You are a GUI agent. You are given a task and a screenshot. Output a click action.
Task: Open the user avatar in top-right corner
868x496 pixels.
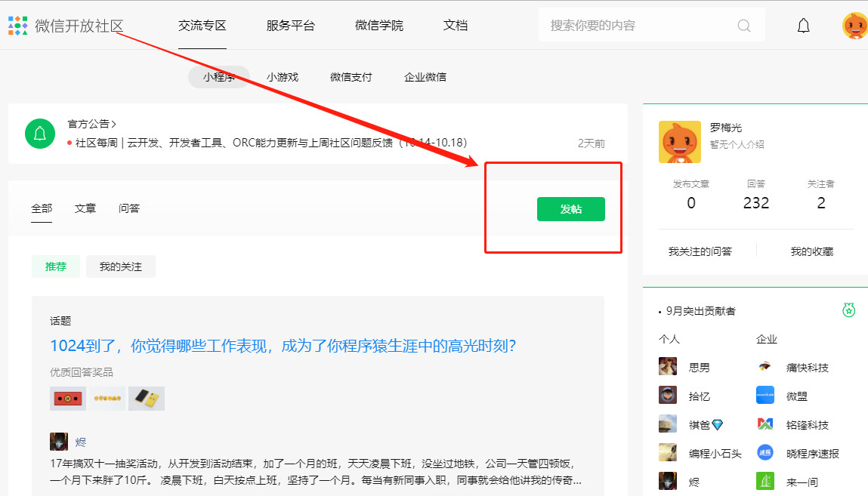coord(854,26)
